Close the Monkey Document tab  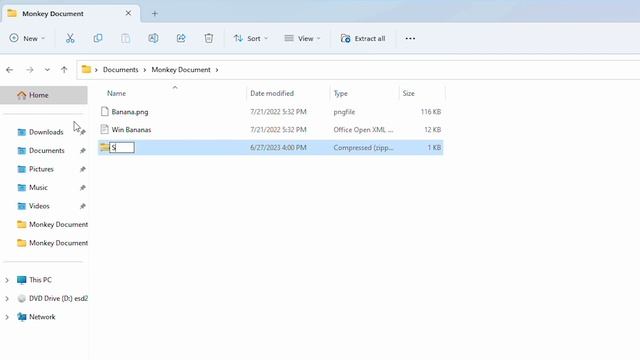tap(128, 13)
